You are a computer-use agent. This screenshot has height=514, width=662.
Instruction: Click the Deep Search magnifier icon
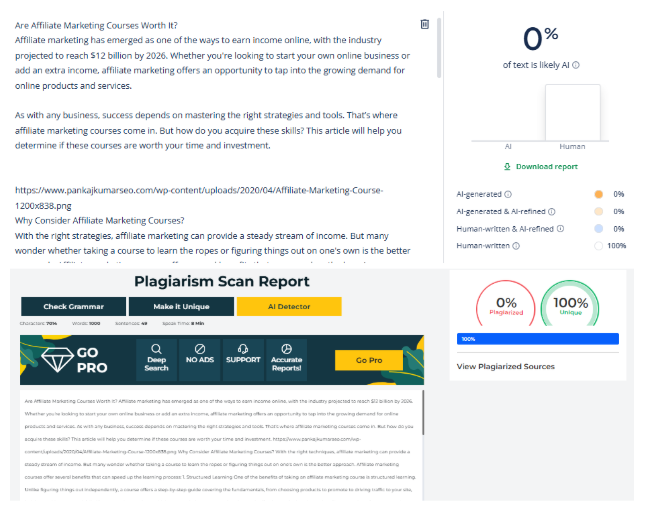[156, 349]
